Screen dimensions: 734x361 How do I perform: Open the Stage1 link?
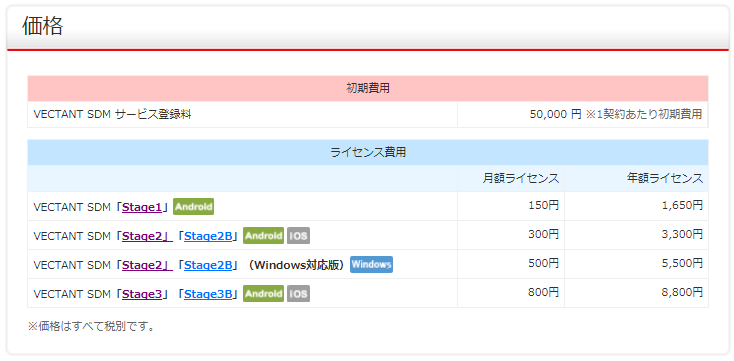tap(142, 207)
